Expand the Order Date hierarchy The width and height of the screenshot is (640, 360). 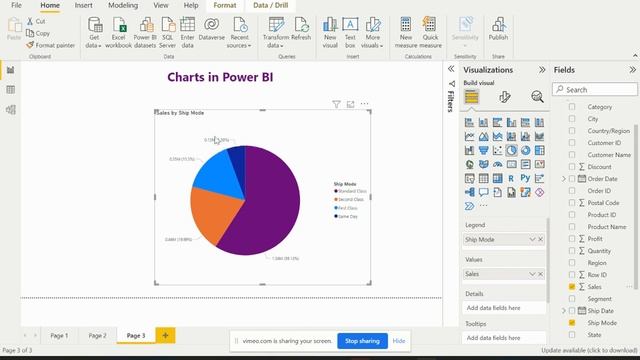click(x=564, y=179)
